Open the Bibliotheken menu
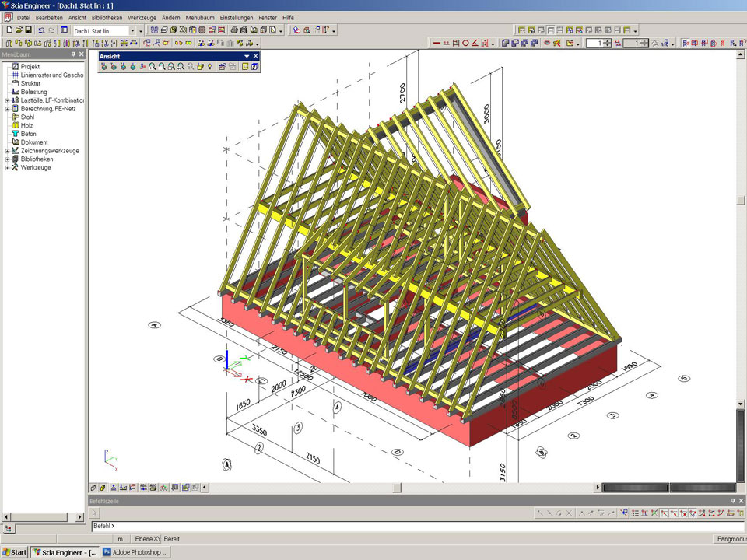The width and height of the screenshot is (747, 560). click(107, 17)
